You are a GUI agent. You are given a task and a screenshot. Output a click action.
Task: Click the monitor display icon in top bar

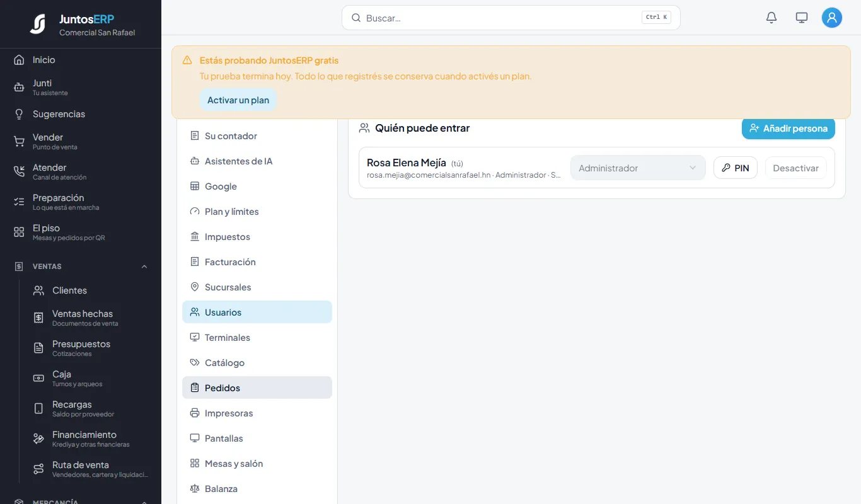[802, 18]
